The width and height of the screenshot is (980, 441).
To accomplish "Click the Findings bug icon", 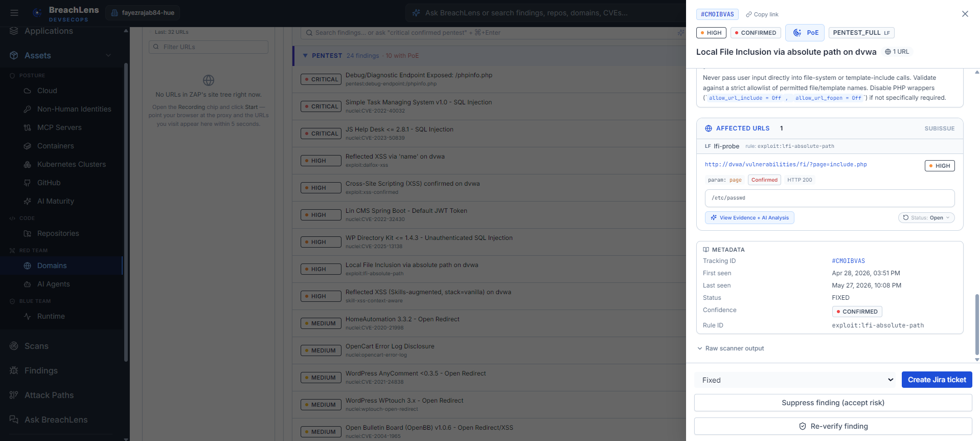I will pos(14,370).
